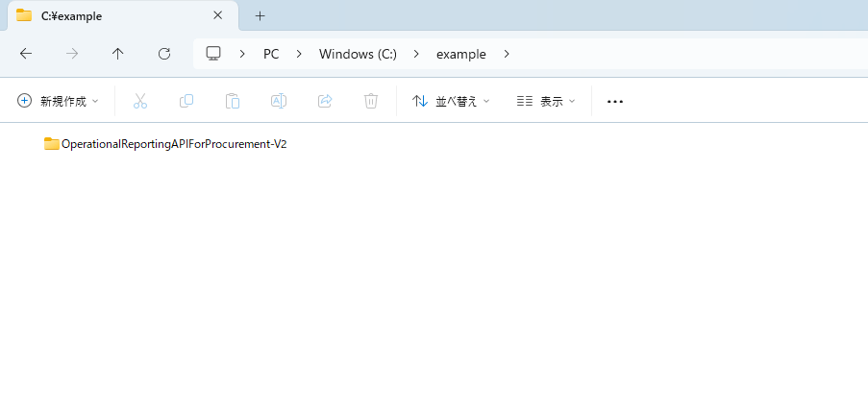Click the folder icon on the C:¥example tab
The height and width of the screenshot is (412, 868).
pyautogui.click(x=24, y=15)
